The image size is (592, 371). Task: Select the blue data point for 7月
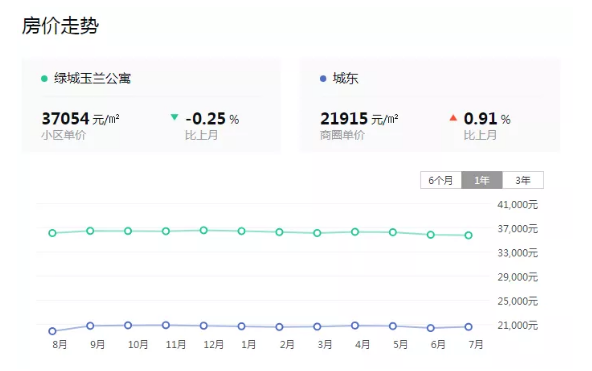tap(469, 327)
